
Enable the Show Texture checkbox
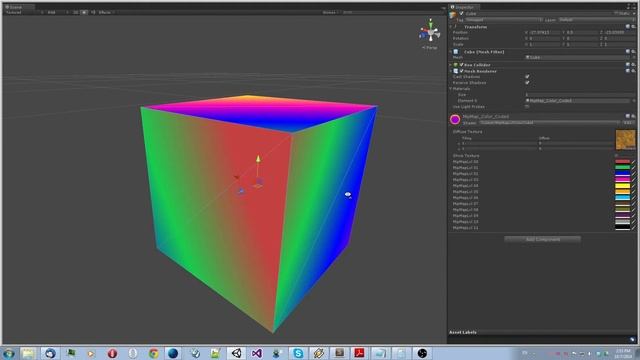coord(616,156)
